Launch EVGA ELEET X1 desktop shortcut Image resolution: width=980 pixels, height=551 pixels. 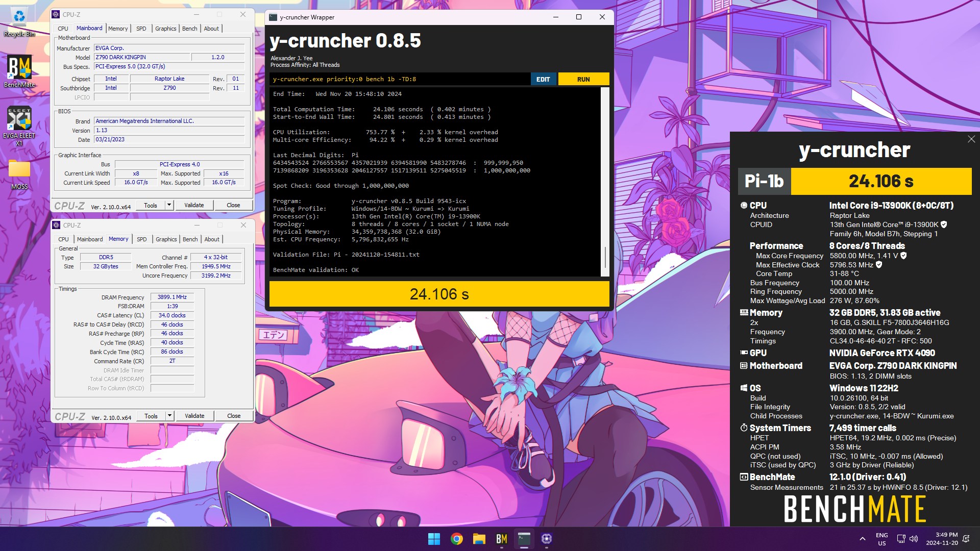19,127
